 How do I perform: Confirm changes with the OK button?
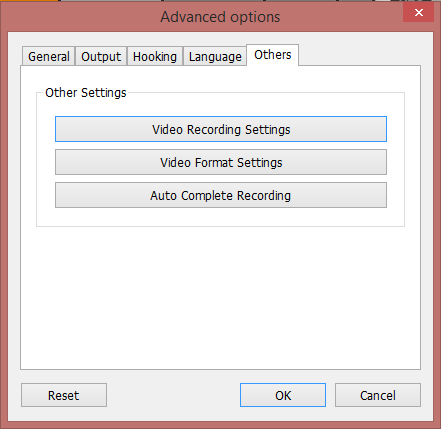click(283, 395)
